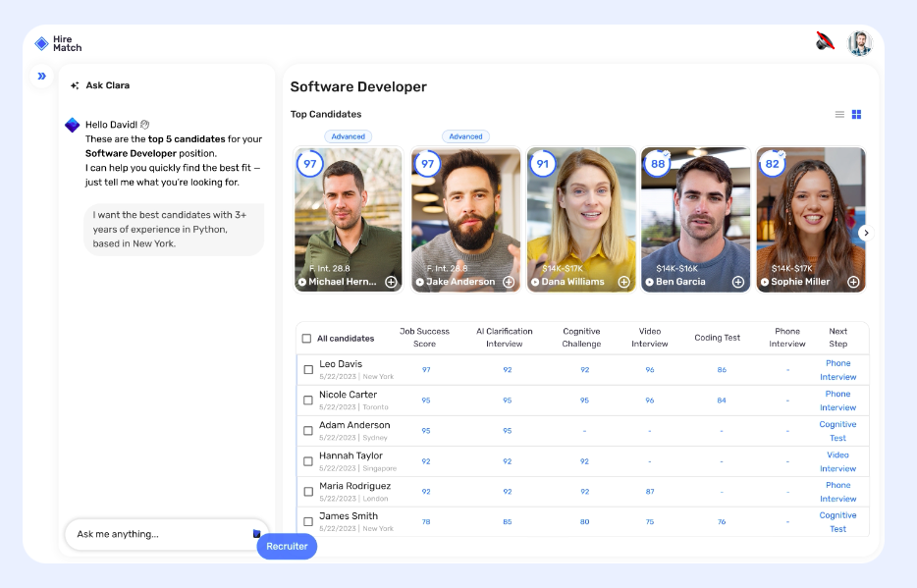Open the muted notifications megaphone icon
917x588 pixels.
tap(825, 41)
